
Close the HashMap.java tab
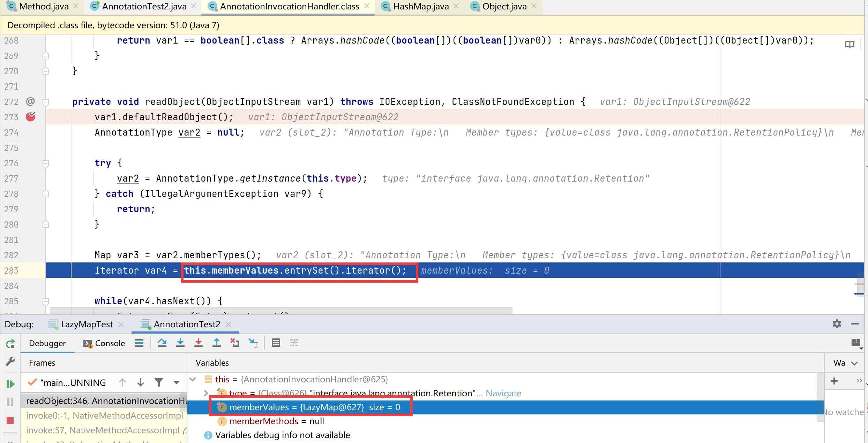(x=456, y=6)
